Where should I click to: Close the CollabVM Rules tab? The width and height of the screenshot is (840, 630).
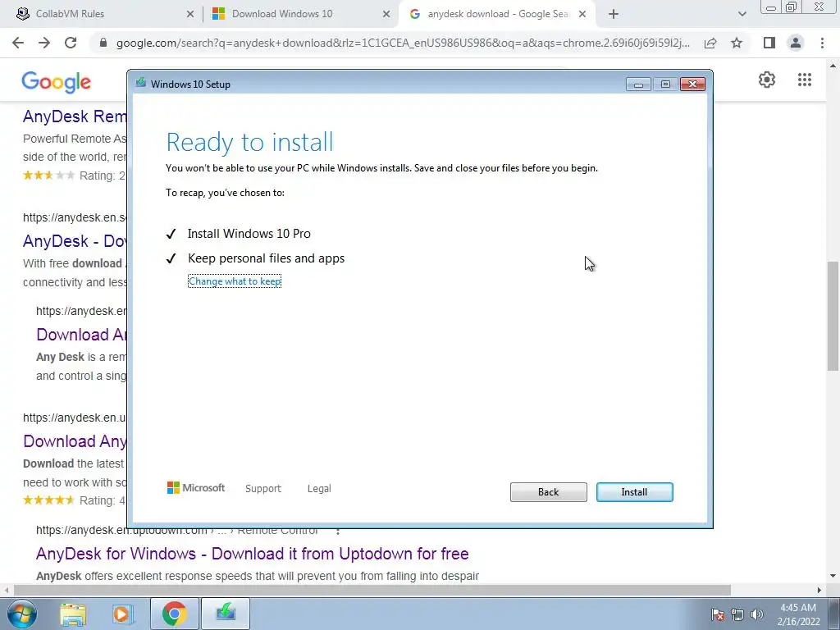coord(189,15)
